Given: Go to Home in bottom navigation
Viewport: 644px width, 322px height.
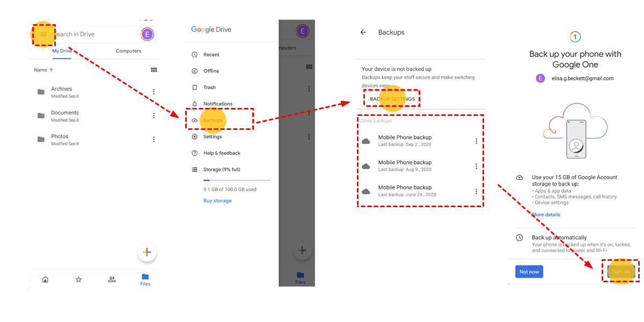Looking at the screenshot, I should click(x=45, y=279).
